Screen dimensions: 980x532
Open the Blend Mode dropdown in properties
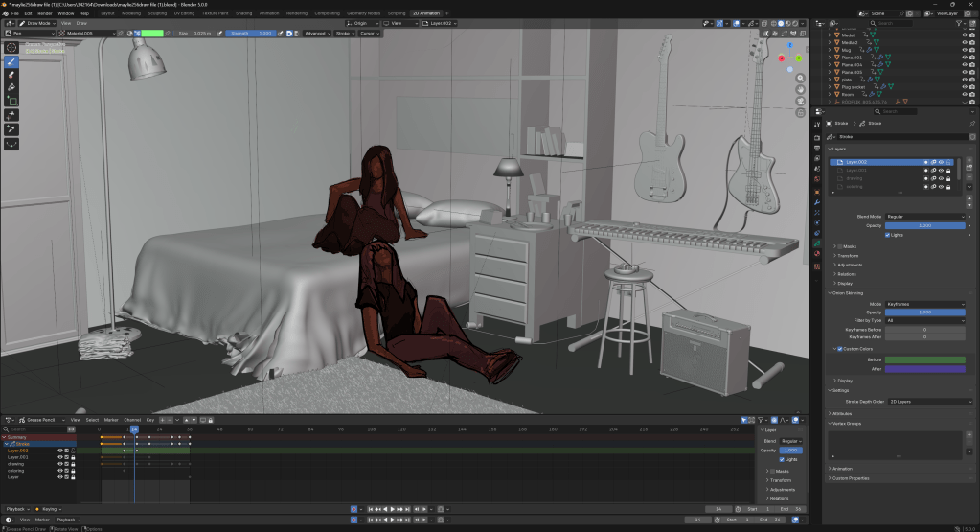(x=925, y=217)
